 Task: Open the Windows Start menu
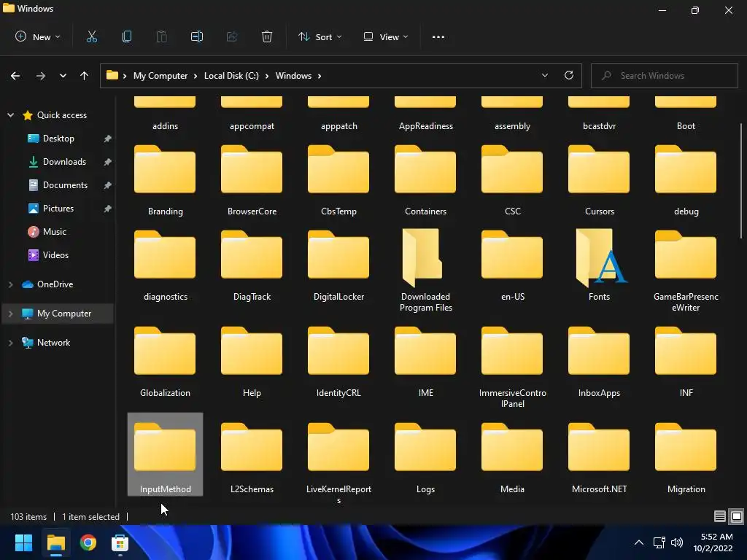[23, 542]
